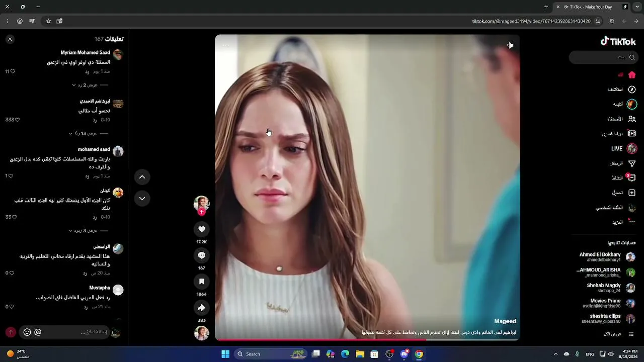
Task: Go to the next video with down arrow
Action: [x=142, y=199]
